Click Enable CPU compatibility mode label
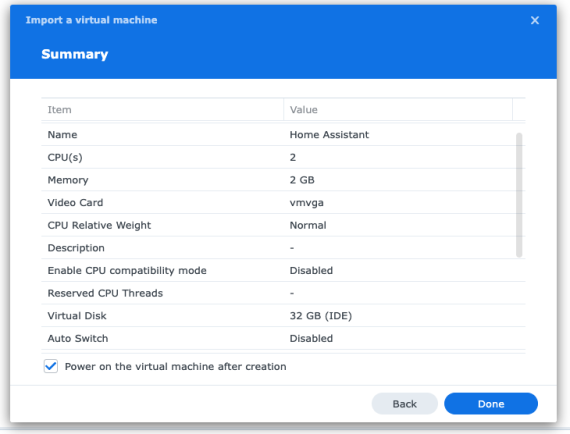 click(x=127, y=270)
